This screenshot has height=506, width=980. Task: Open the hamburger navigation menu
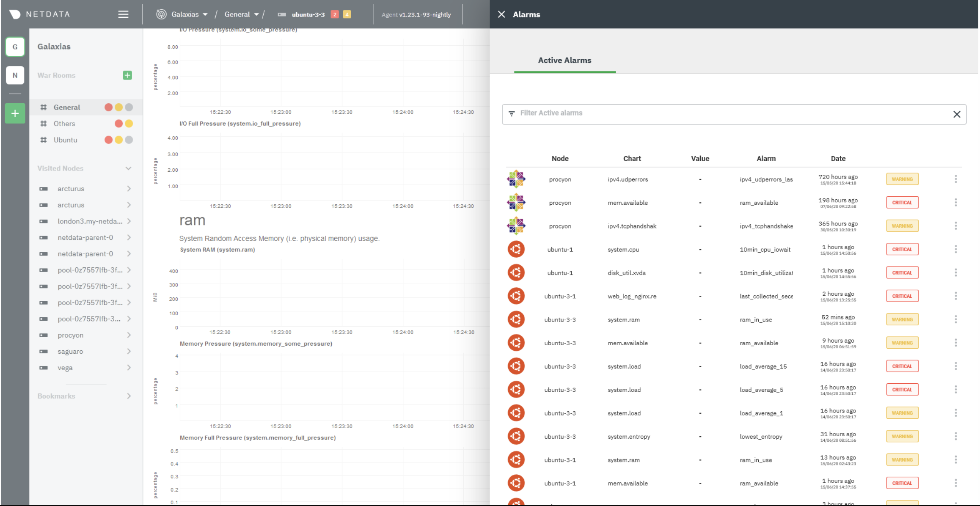(x=123, y=14)
